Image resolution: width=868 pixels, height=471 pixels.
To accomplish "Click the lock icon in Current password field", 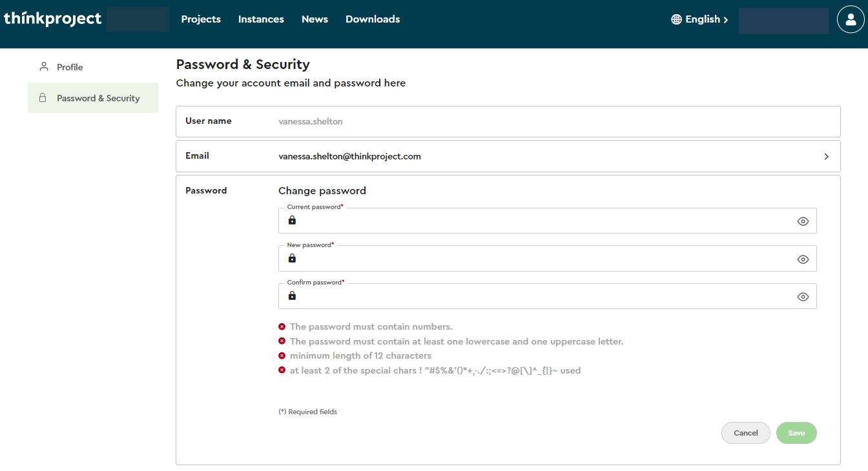I will (x=292, y=221).
